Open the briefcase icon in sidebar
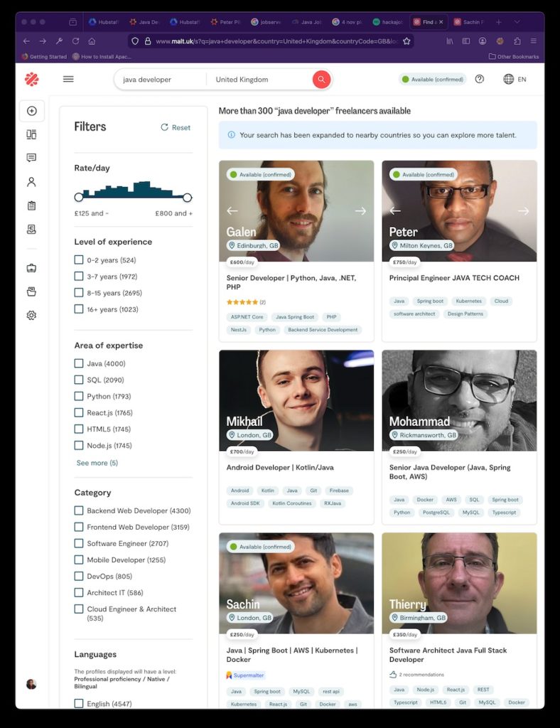The width and height of the screenshot is (560, 728). click(31, 268)
